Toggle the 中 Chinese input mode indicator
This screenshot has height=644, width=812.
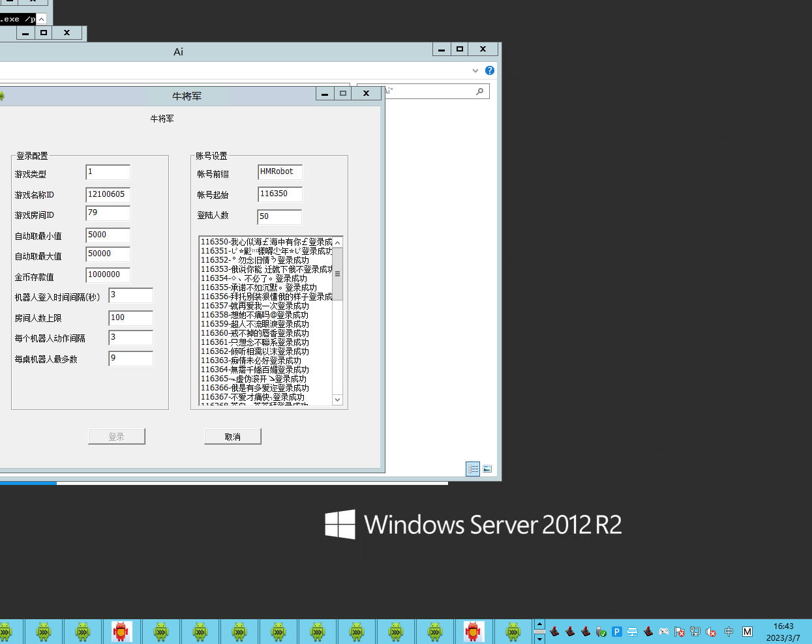click(729, 632)
